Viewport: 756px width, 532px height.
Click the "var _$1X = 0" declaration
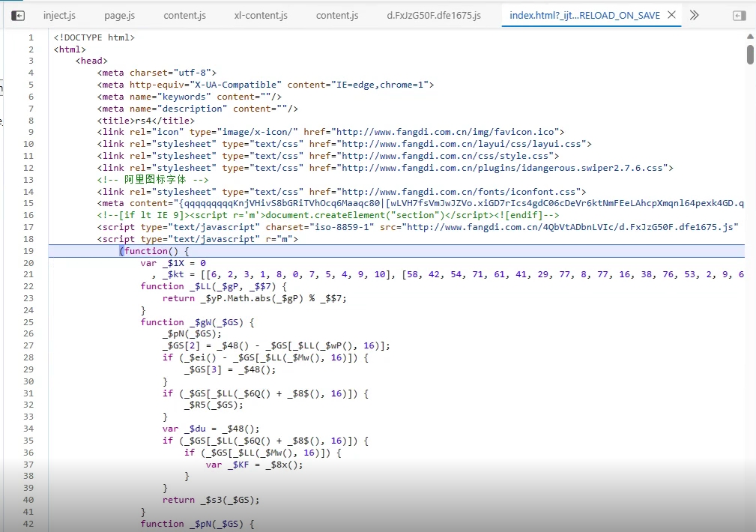coord(173,263)
